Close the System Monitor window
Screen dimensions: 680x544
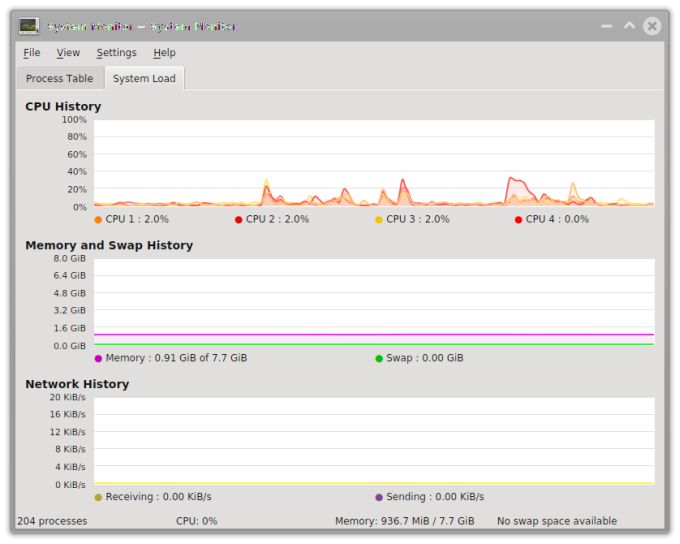pyautogui.click(x=652, y=26)
